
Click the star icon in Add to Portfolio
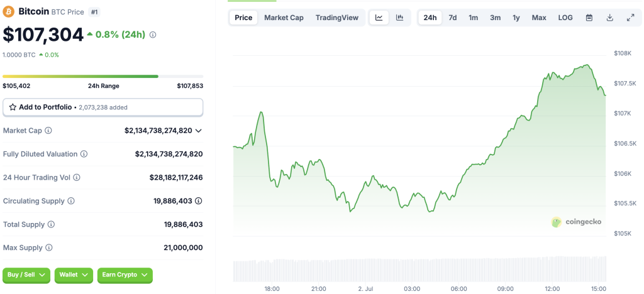click(13, 107)
